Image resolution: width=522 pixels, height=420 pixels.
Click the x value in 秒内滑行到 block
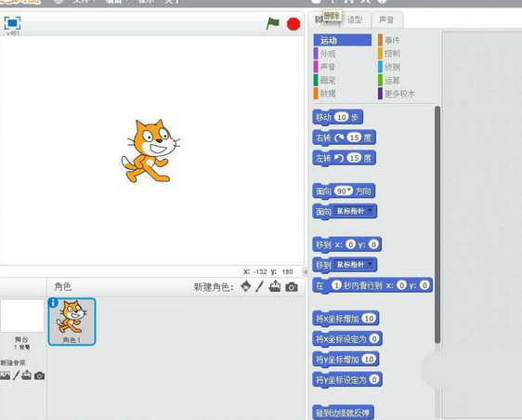coord(402,285)
